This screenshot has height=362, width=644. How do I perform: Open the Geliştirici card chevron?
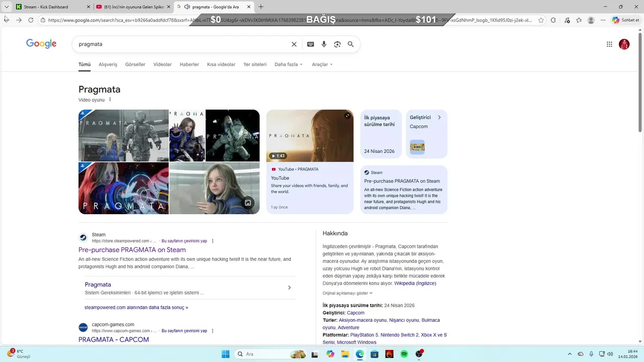439,117
